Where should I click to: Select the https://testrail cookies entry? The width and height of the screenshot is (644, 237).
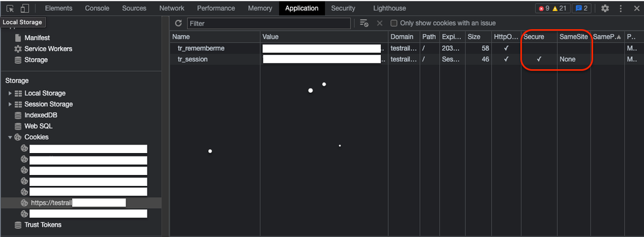click(x=81, y=202)
